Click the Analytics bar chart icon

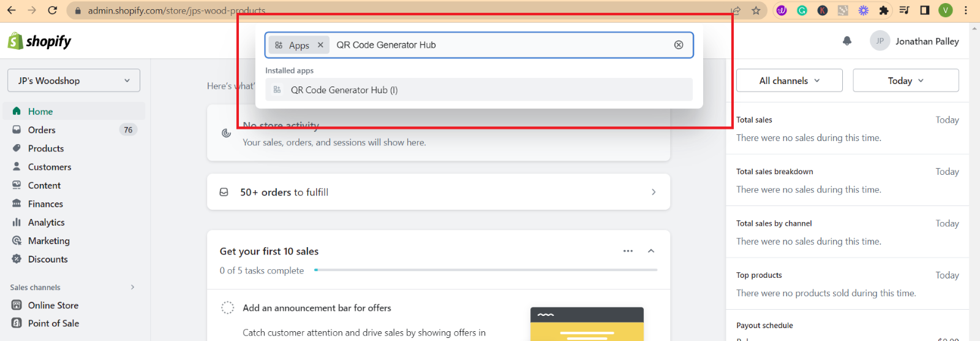point(17,222)
